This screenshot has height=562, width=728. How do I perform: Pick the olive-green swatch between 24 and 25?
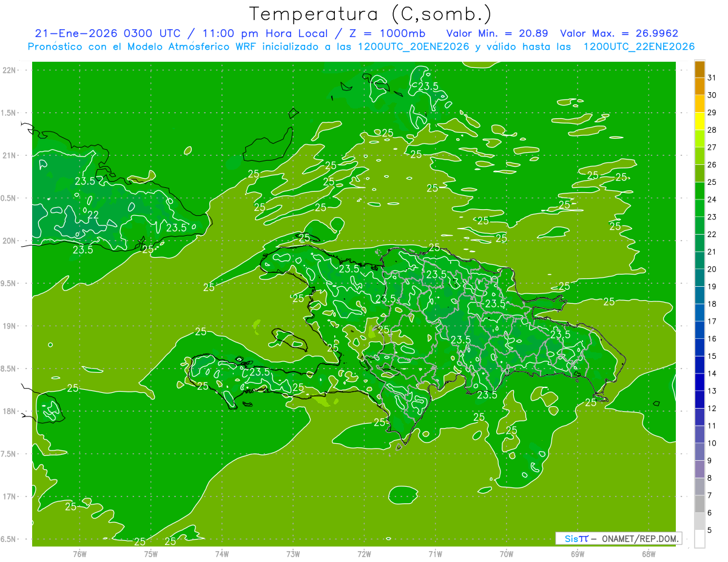(x=699, y=191)
